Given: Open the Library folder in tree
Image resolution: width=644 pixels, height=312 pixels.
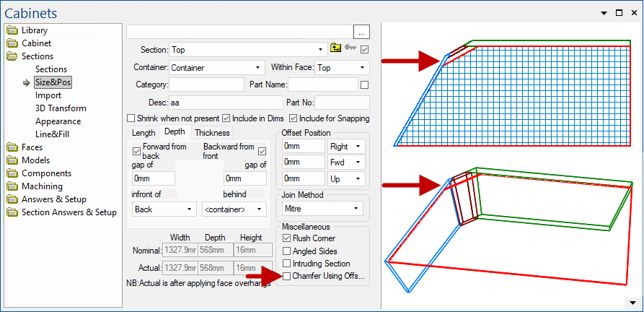Looking at the screenshot, I should pos(12,30).
